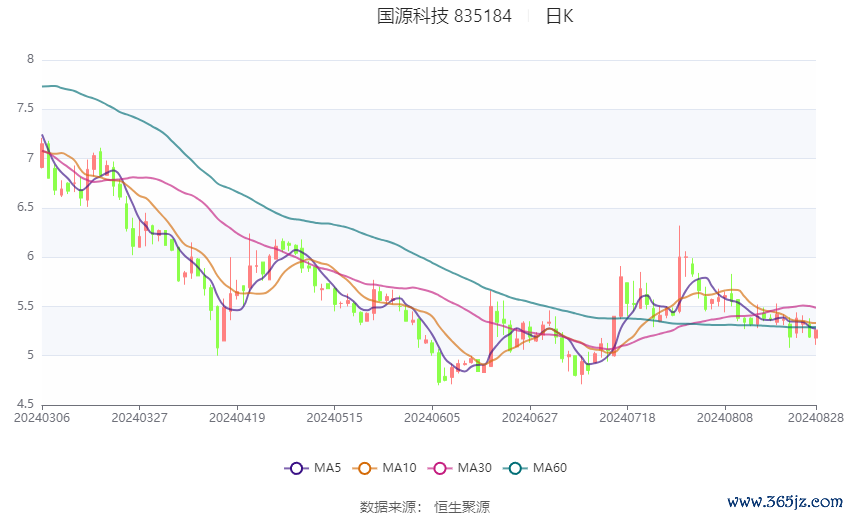Click the 6.5 y-axis price label

click(25, 207)
